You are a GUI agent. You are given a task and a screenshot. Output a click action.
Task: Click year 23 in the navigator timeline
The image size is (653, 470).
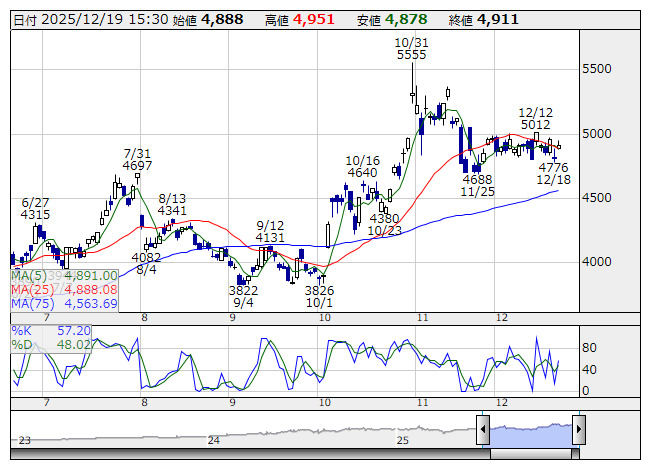[24, 440]
